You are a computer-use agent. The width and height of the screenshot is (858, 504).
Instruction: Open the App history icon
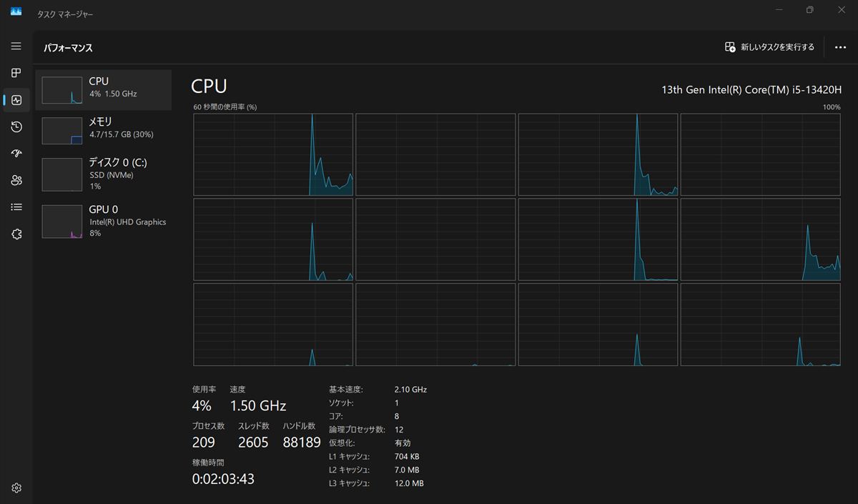[16, 127]
